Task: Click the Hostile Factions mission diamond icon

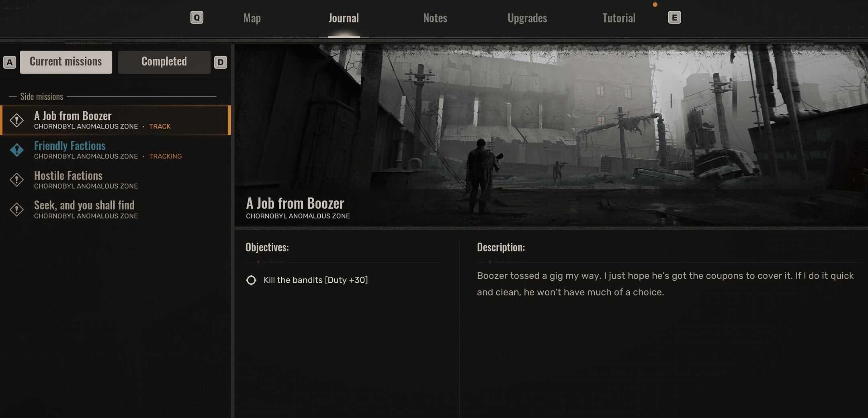Action: coord(17,180)
